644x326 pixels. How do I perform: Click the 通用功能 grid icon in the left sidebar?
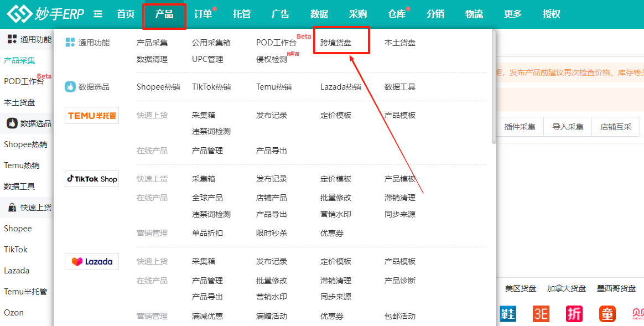click(x=12, y=39)
